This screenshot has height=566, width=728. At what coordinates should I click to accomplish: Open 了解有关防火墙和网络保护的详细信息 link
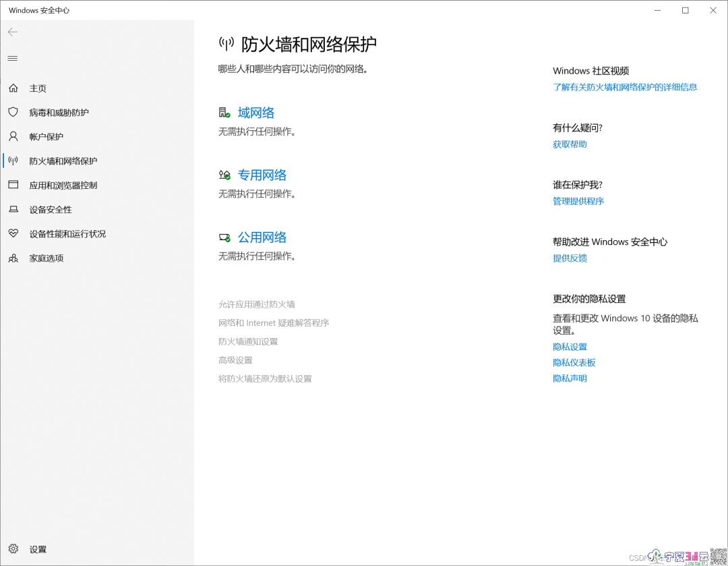pyautogui.click(x=625, y=87)
